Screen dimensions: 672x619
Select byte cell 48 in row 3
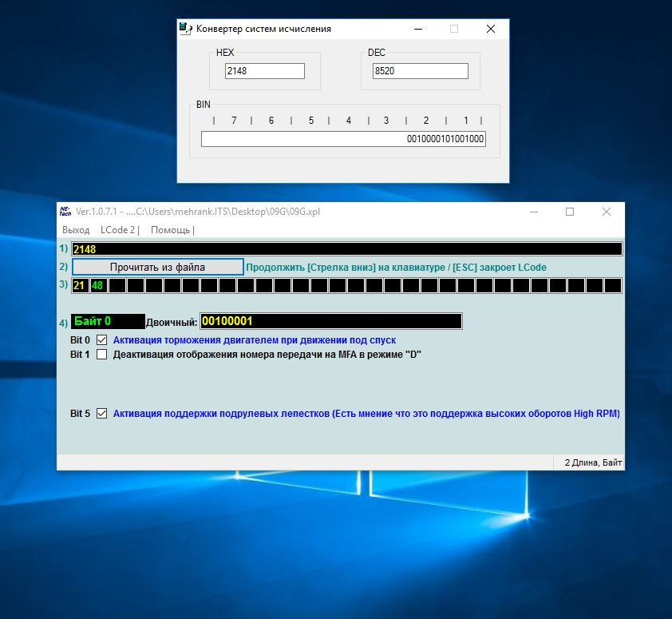click(99, 285)
